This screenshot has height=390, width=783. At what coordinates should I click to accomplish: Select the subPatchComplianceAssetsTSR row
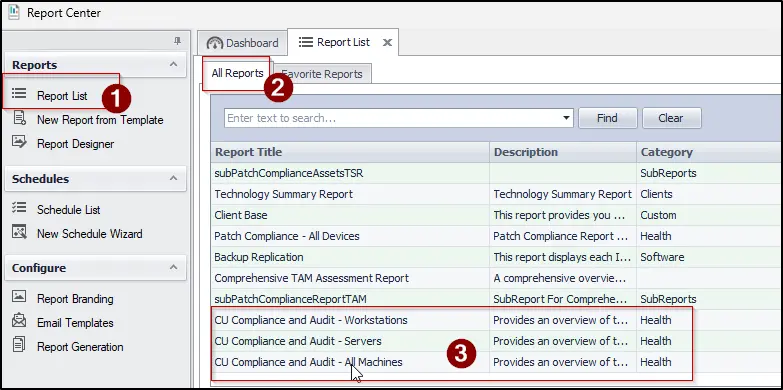tap(496, 173)
